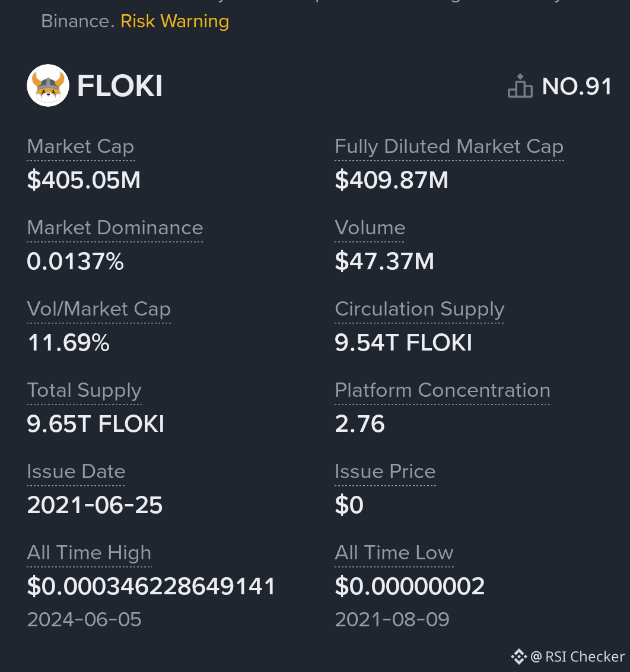Click the Issue Date label
The image size is (630, 672).
(x=76, y=472)
